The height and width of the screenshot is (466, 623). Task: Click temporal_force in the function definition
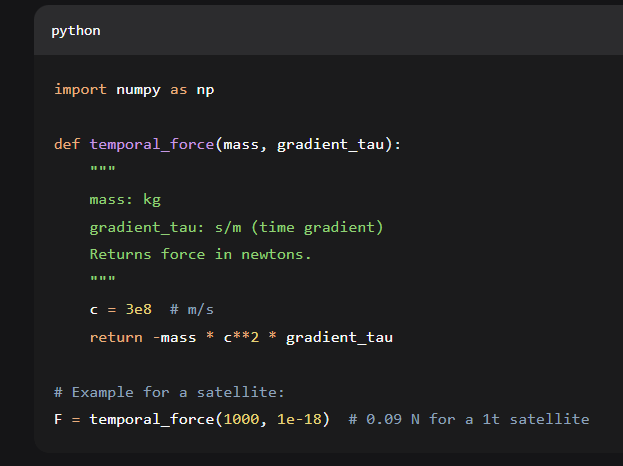(152, 145)
